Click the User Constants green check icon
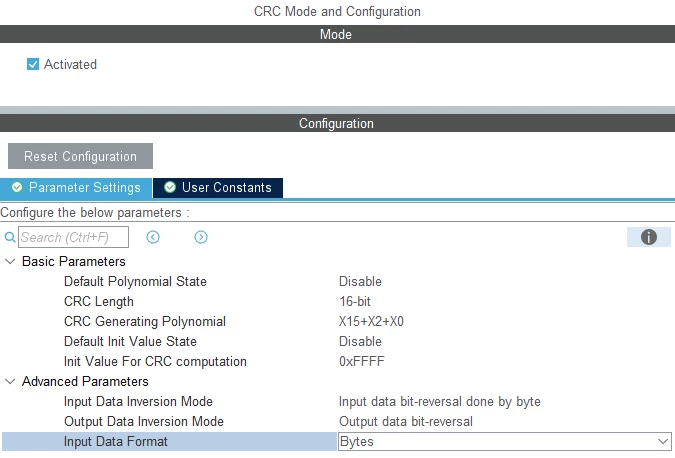The image size is (675, 458). (170, 187)
